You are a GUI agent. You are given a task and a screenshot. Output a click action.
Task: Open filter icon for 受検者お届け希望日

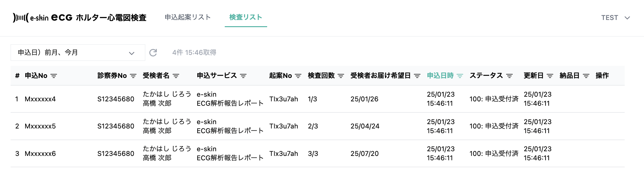pyautogui.click(x=417, y=76)
